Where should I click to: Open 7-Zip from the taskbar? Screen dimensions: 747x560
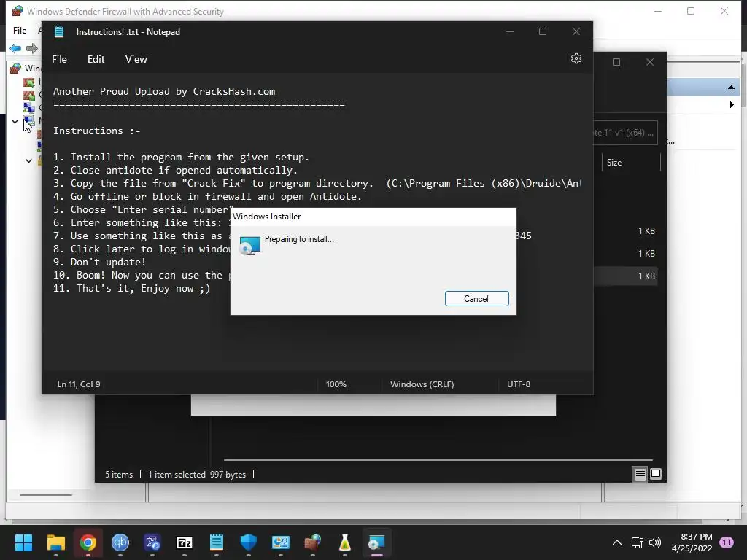[x=185, y=542]
